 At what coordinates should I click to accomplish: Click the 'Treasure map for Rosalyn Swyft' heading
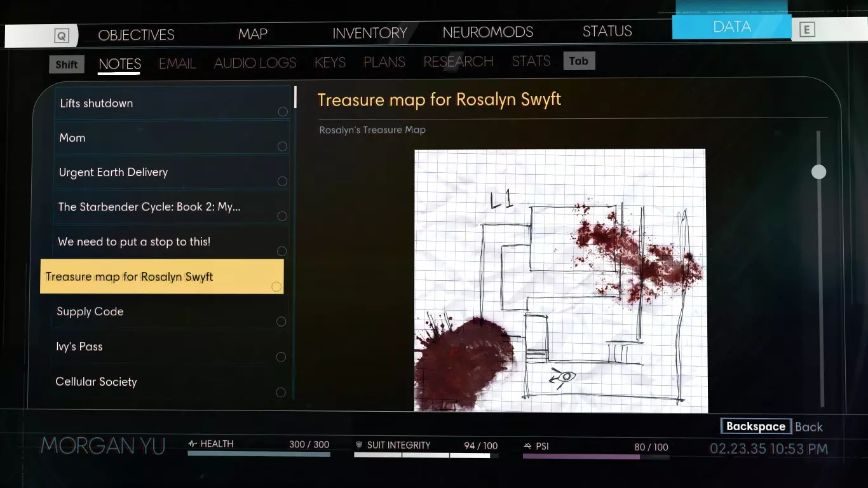[x=439, y=100]
